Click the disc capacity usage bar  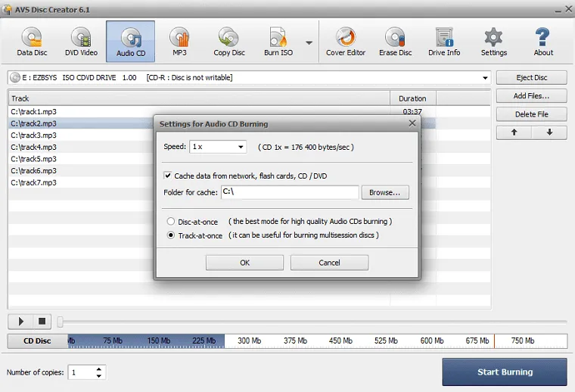pos(318,341)
